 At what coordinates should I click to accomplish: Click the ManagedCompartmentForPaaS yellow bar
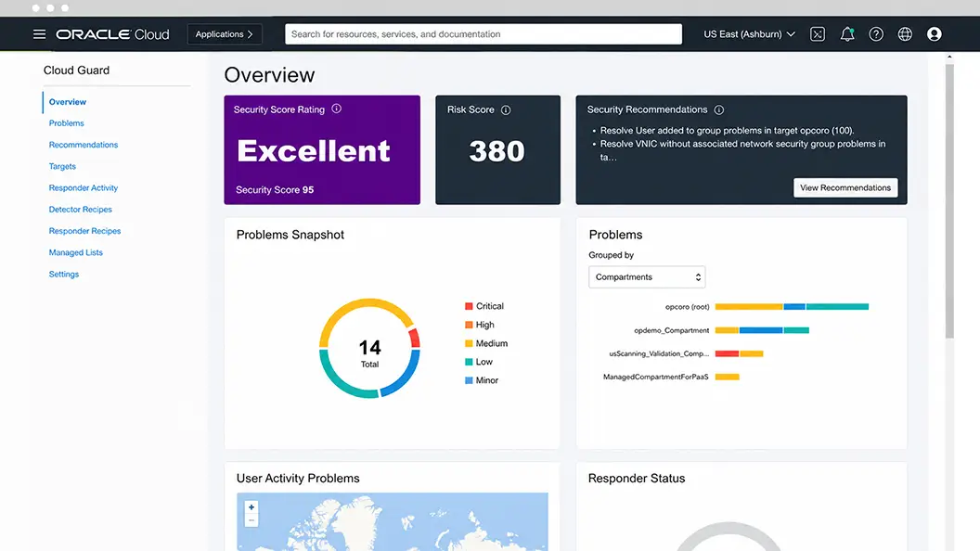727,377
